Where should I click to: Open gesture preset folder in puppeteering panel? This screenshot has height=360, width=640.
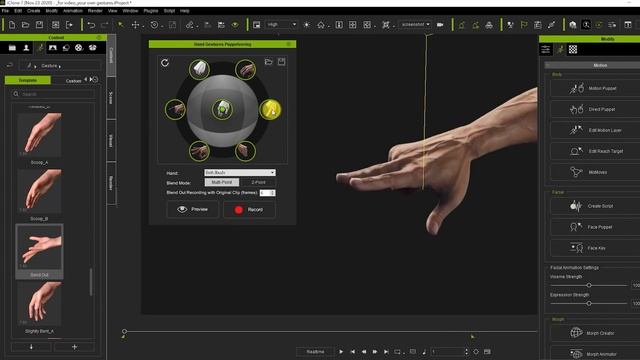coord(269,62)
